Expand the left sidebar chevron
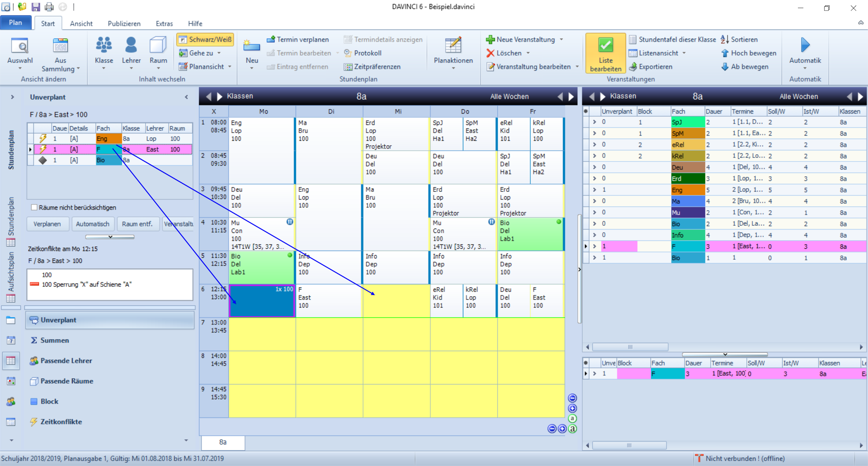This screenshot has width=868, height=466. (13, 97)
